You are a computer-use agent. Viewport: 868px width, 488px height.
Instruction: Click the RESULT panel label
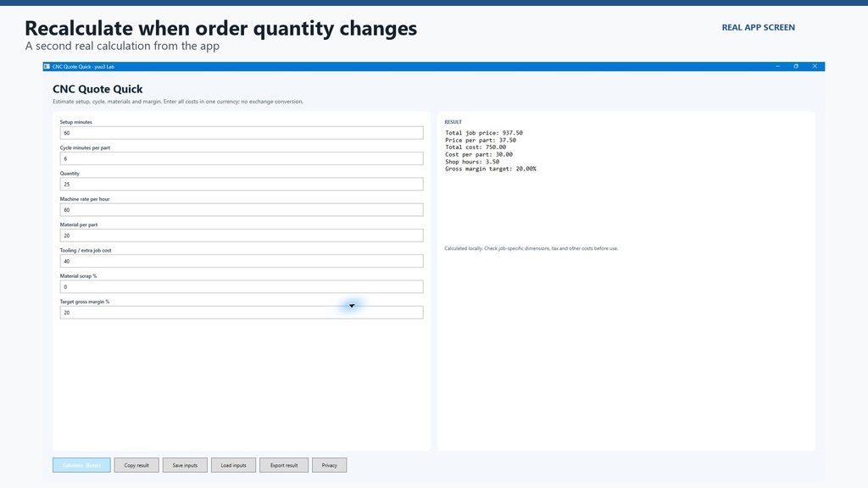(x=453, y=122)
